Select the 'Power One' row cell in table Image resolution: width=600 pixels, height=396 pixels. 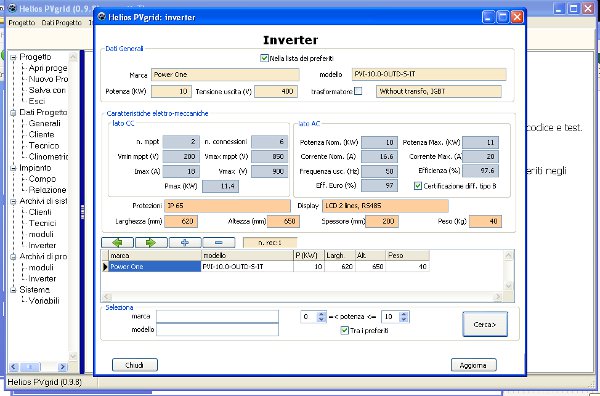[x=155, y=267]
